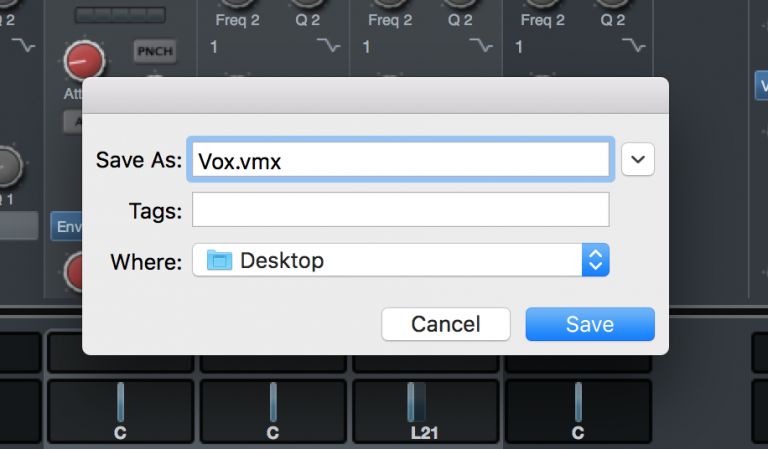Click the blue V button at right edge
The image size is (768, 449).
762,86
